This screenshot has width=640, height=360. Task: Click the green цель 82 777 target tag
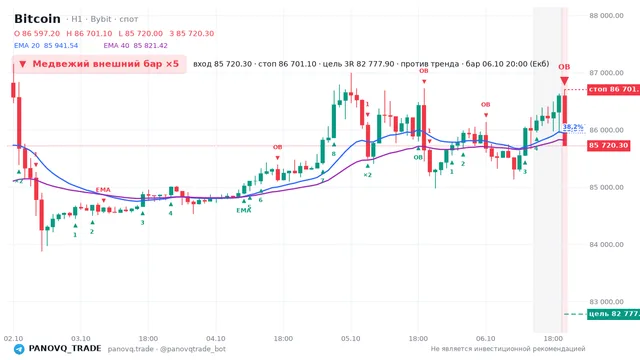click(613, 314)
